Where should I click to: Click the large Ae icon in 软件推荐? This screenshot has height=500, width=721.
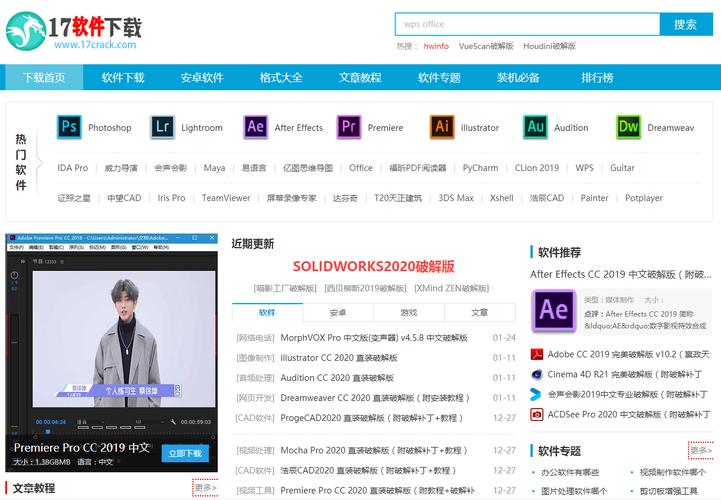(x=554, y=310)
